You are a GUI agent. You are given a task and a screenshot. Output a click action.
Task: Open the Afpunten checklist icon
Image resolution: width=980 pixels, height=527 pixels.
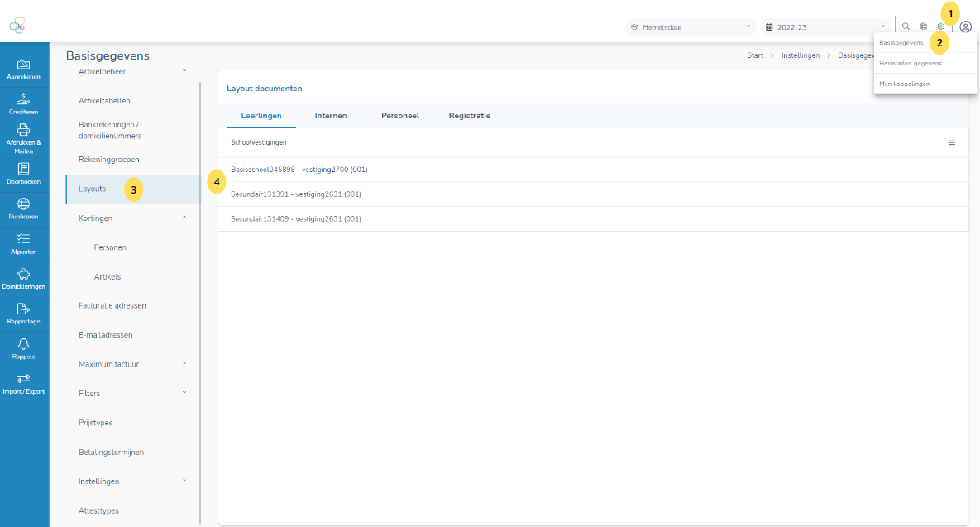24,238
